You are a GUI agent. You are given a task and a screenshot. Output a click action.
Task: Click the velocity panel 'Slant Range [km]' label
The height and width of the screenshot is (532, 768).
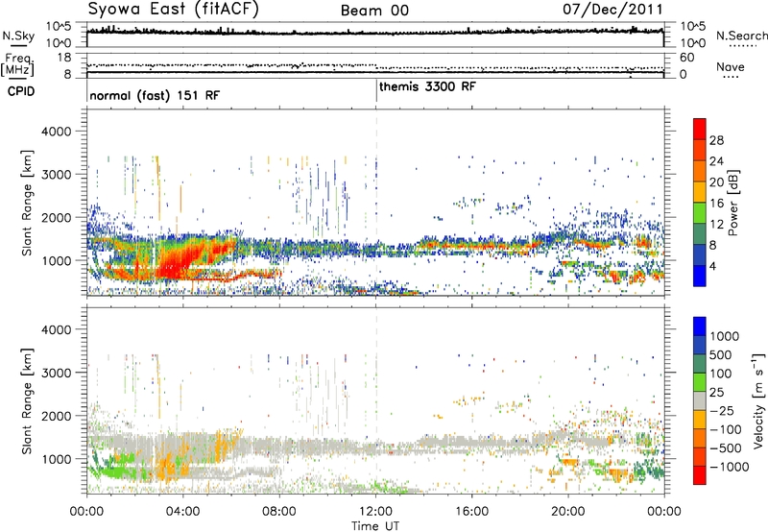(27, 400)
